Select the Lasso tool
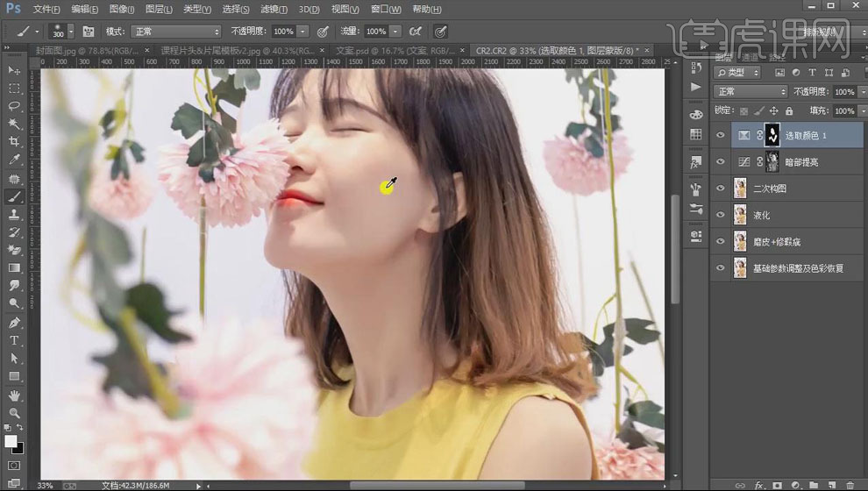The height and width of the screenshot is (491, 868). 14,106
